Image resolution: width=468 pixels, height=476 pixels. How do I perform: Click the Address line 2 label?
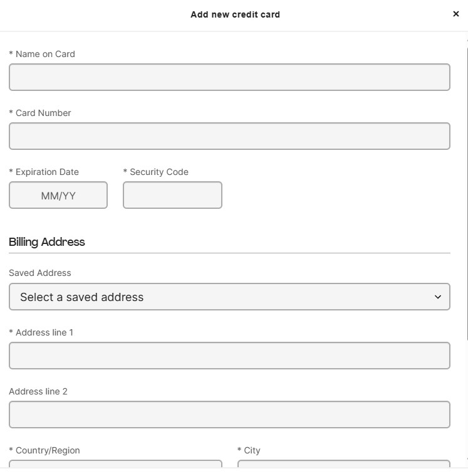(38, 391)
